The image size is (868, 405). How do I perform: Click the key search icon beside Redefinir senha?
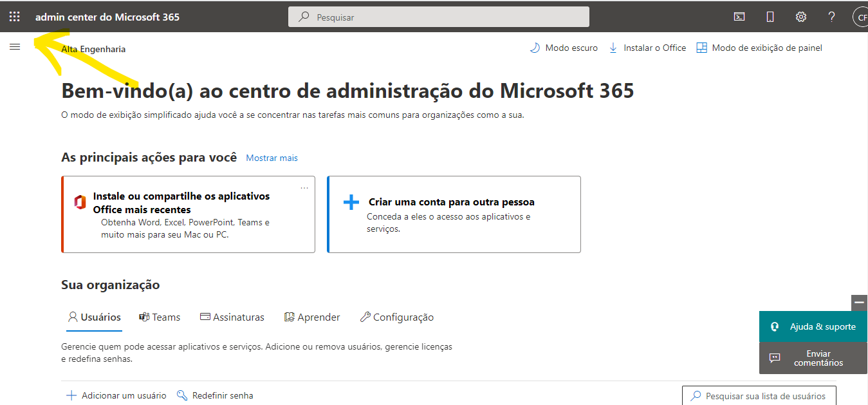click(x=182, y=395)
